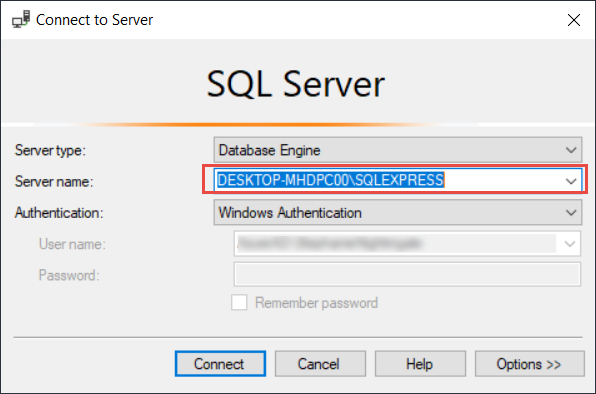Screen dimensions: 596x394
Task: Click the Authentication: label
Action: 59,213
